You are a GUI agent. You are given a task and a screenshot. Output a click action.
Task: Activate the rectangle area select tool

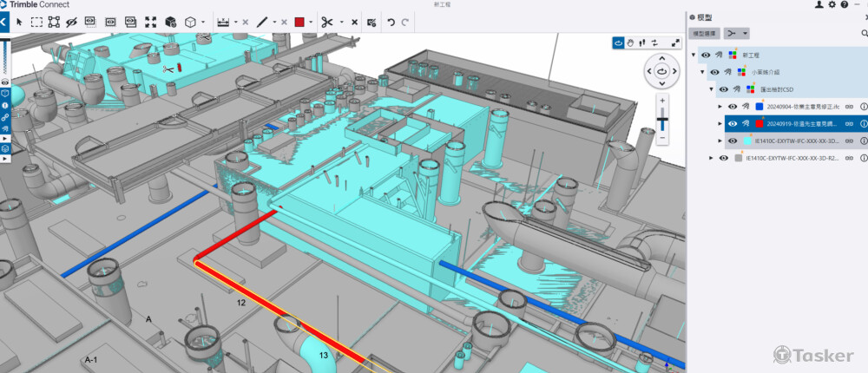pyautogui.click(x=37, y=22)
